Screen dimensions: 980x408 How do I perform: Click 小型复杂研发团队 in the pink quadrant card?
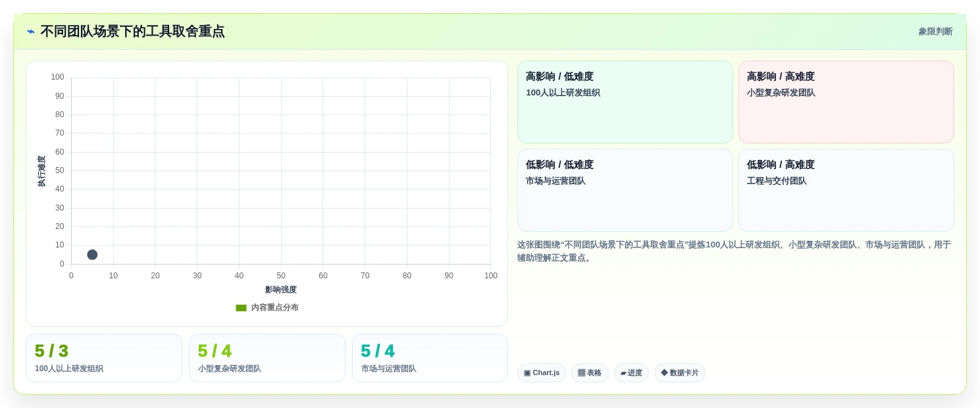[x=781, y=93]
